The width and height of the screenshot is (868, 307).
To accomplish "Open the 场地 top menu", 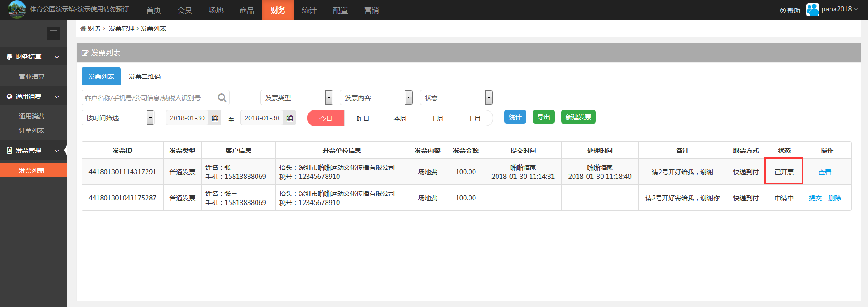I will click(x=216, y=10).
